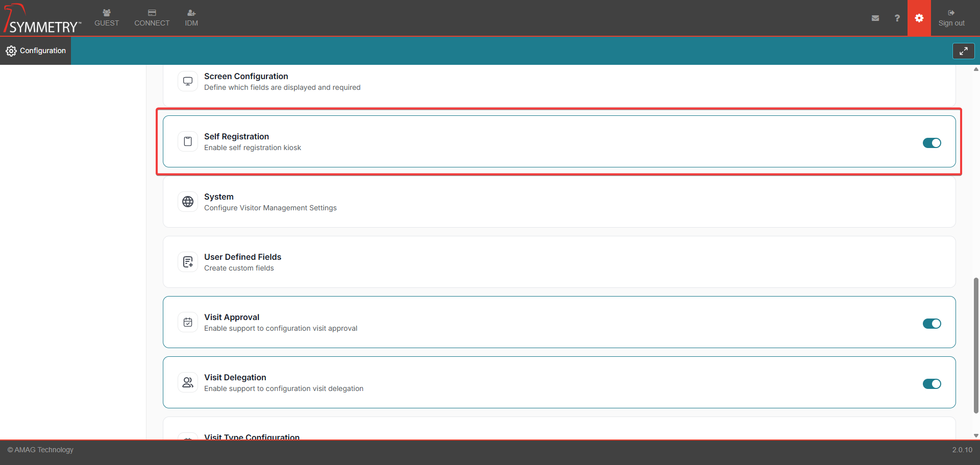This screenshot has width=980, height=465.
Task: Disable the Self Registration toggle
Action: tap(932, 143)
